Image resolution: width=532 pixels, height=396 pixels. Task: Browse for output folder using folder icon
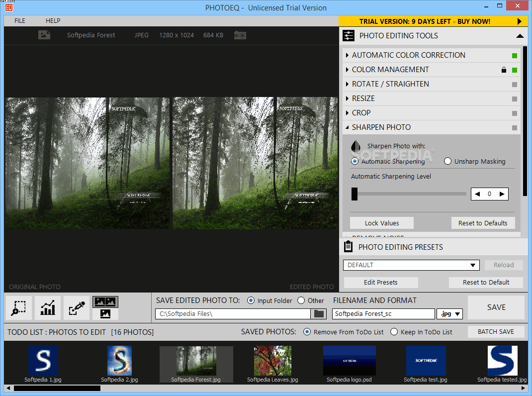[319, 314]
